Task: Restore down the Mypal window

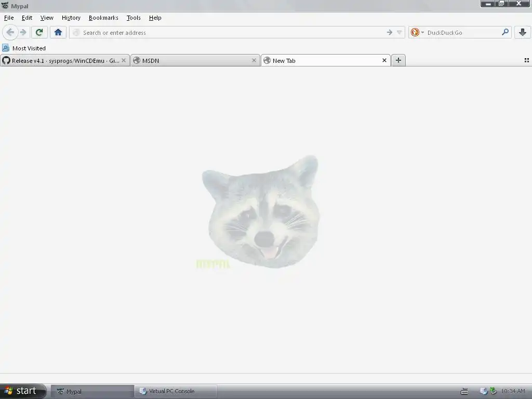Action: tap(502, 4)
